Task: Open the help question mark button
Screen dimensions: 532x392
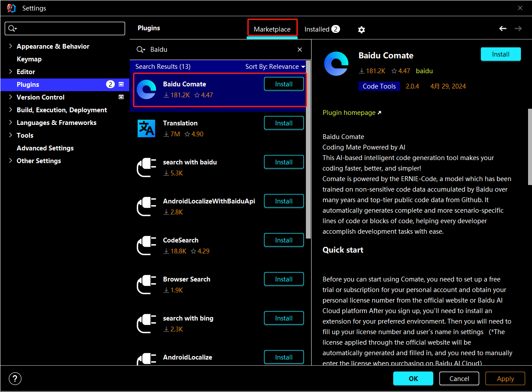Action: coord(15,379)
